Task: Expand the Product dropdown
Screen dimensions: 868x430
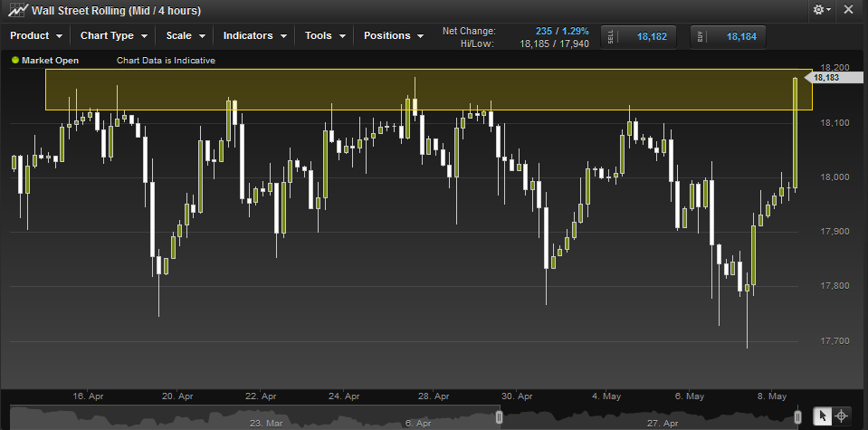Action: tap(36, 36)
